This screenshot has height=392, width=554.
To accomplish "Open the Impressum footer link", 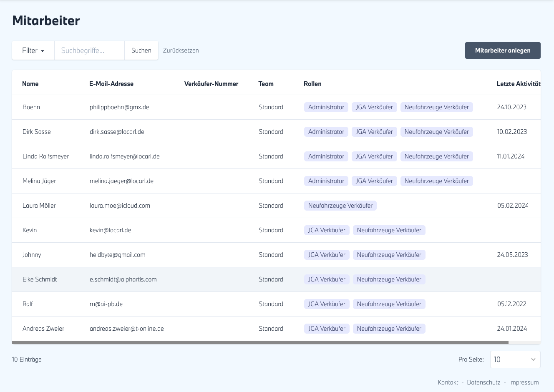I will pyautogui.click(x=524, y=382).
